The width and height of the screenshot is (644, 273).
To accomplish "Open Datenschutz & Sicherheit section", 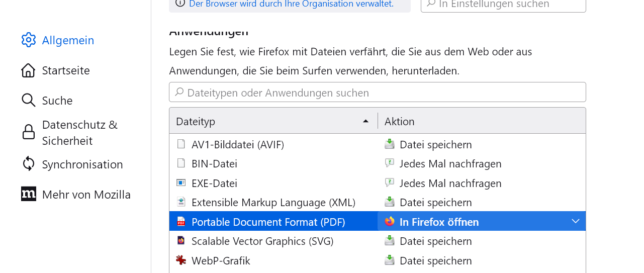I will click(x=79, y=133).
